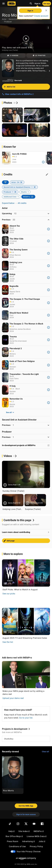The image size is (52, 868).
Task: Toggle the Stunts filter chip
Action: (x=24, y=192)
